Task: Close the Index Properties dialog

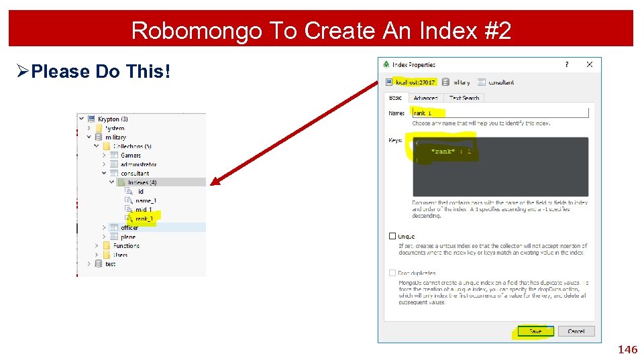Action: 590,64
